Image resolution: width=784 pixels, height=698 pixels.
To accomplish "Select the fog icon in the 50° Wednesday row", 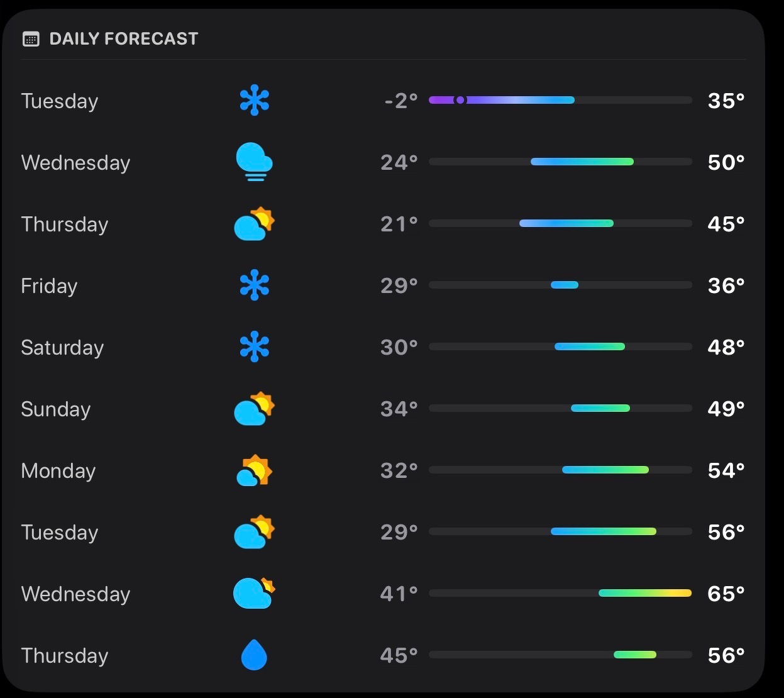I will (254, 162).
